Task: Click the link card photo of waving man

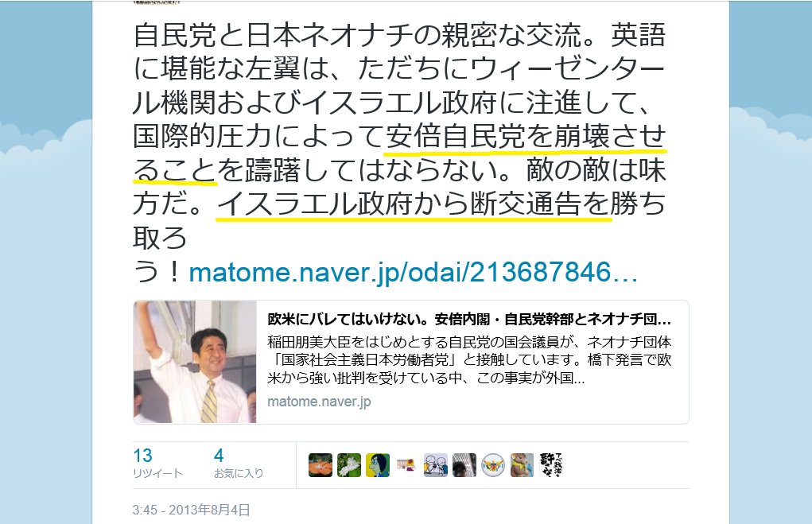Action: pyautogui.click(x=195, y=362)
